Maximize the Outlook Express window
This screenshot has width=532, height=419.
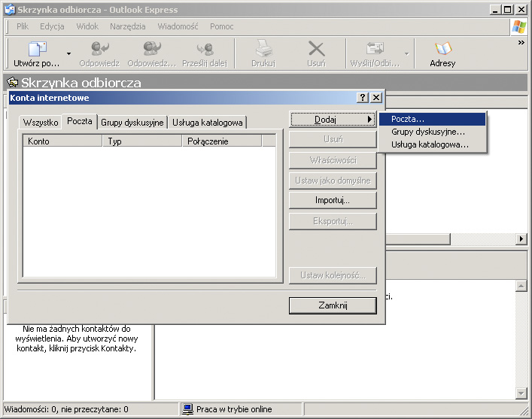pyautogui.click(x=508, y=10)
